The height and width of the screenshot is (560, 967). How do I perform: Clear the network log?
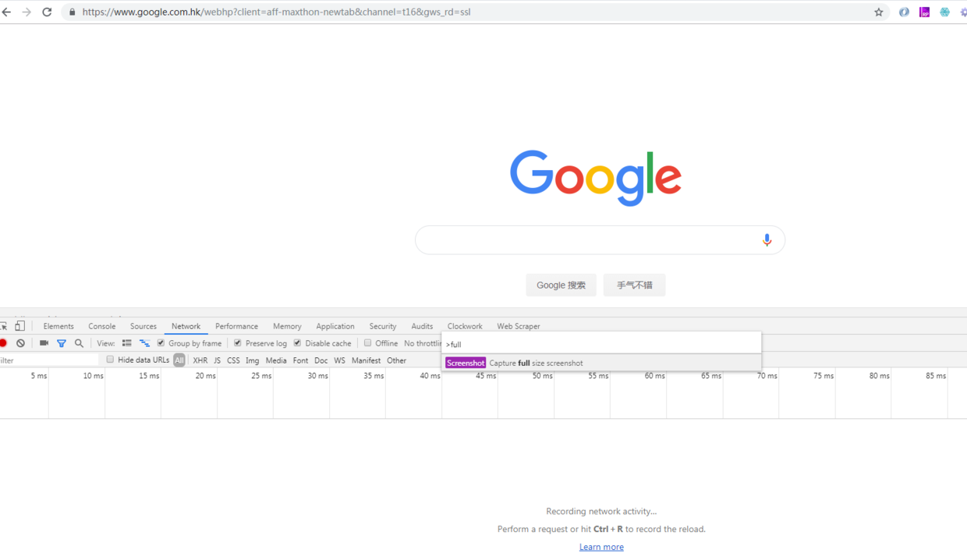21,343
